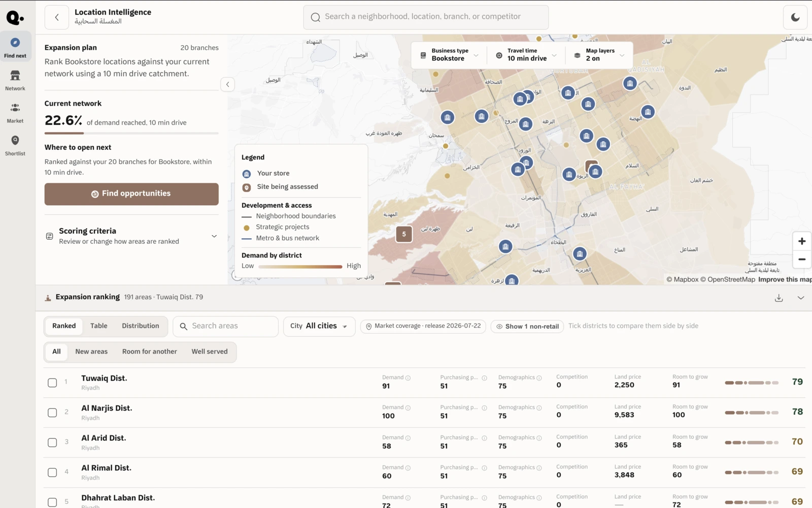
Task: Tick the Al Arid Dist. checkbox
Action: (x=52, y=442)
